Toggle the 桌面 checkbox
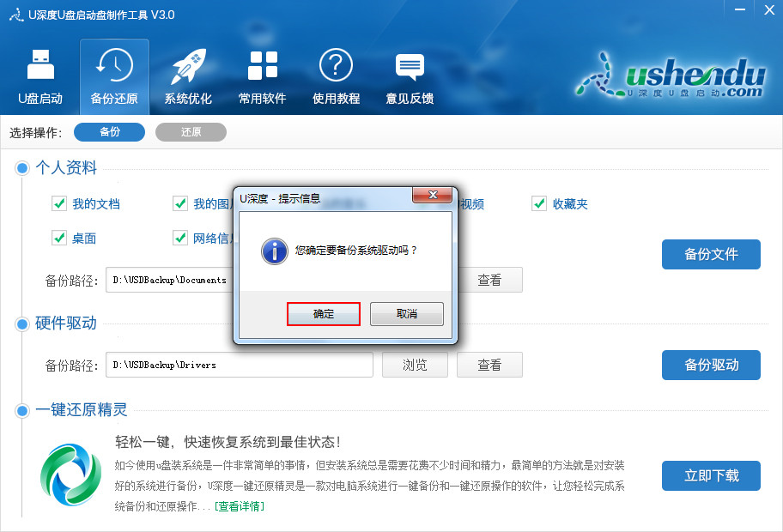The image size is (783, 532). 59,238
